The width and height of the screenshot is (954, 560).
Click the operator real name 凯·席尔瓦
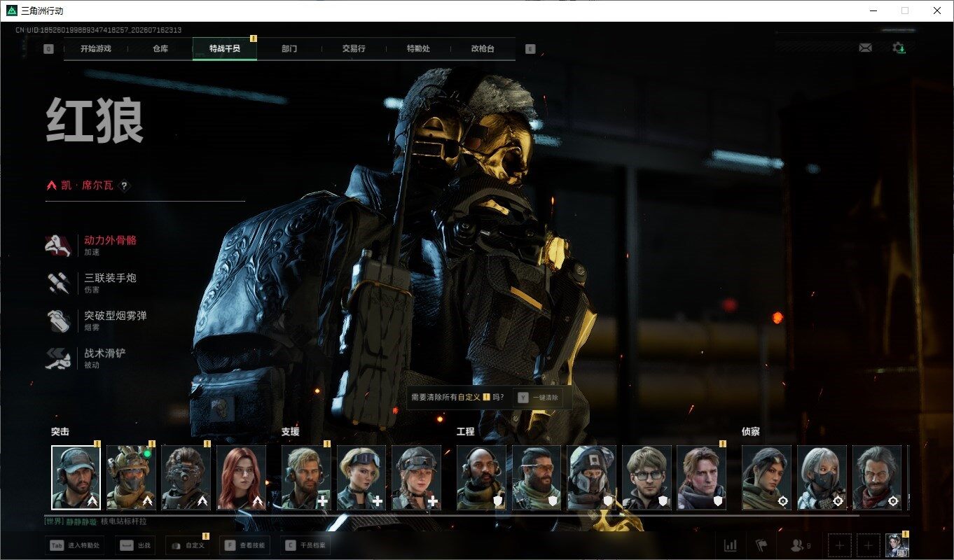[88, 185]
